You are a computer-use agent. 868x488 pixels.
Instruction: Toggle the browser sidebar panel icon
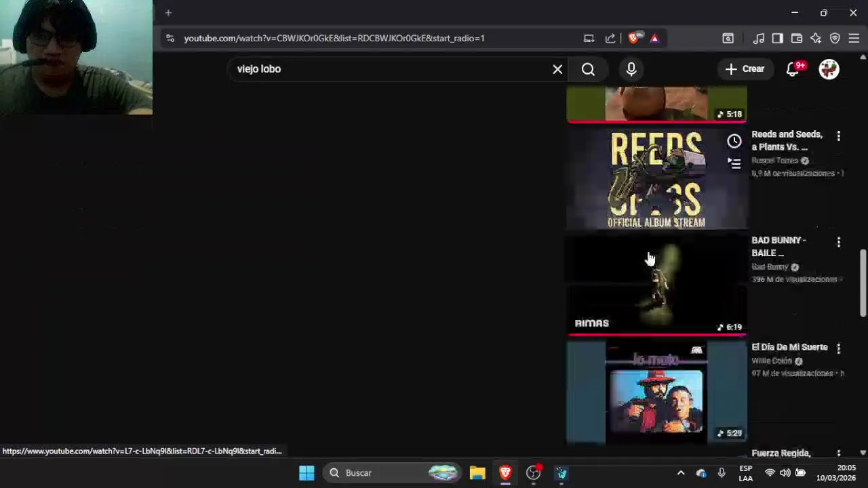tap(777, 39)
